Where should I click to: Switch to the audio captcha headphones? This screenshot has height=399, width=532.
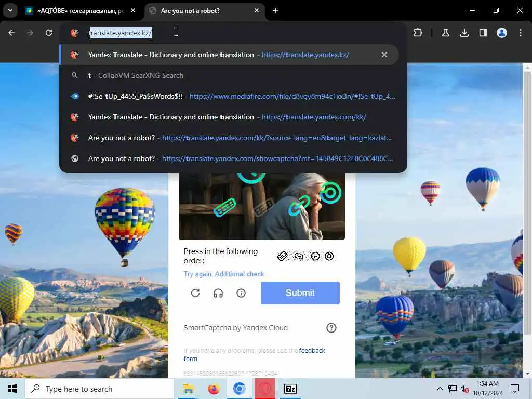(218, 293)
